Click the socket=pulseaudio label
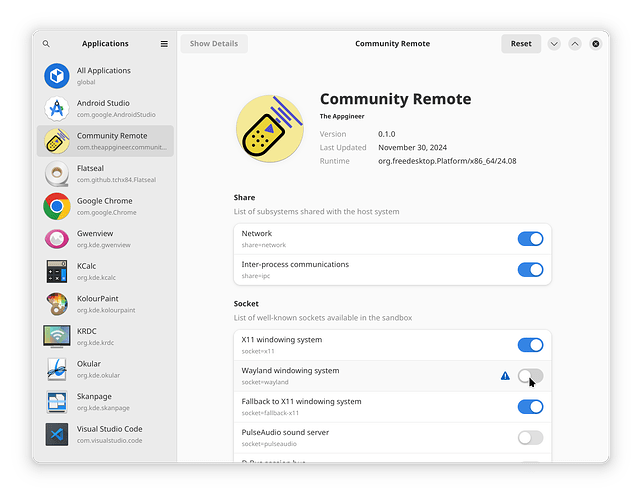Viewport: 643px width, 500px height. pos(269,444)
